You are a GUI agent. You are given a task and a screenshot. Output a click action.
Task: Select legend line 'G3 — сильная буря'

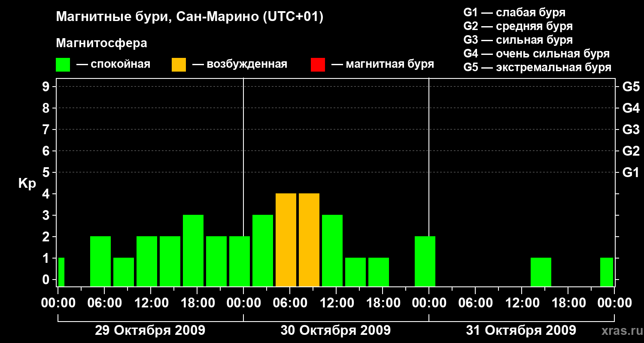tap(518, 40)
